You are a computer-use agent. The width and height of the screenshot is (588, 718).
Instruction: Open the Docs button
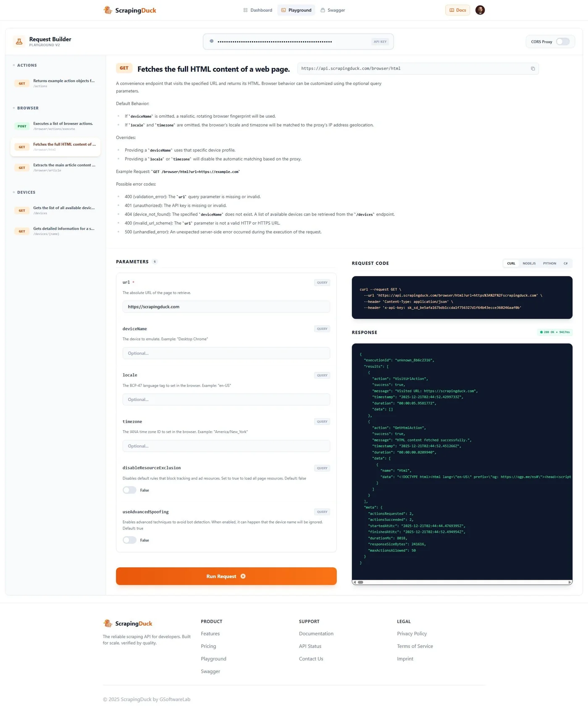point(457,10)
